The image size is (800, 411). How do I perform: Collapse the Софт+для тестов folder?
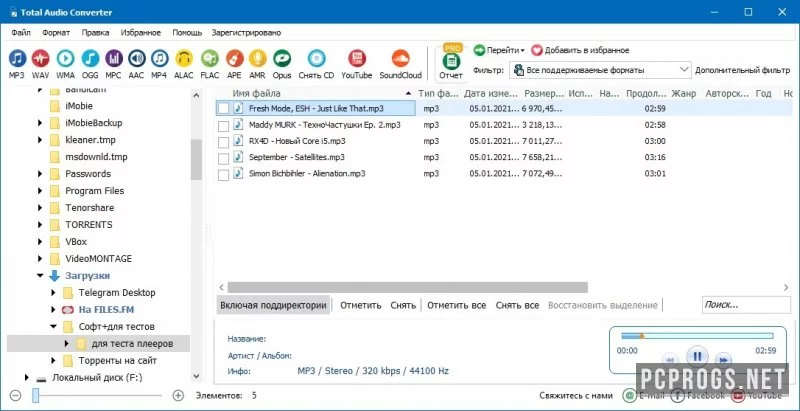tap(54, 327)
